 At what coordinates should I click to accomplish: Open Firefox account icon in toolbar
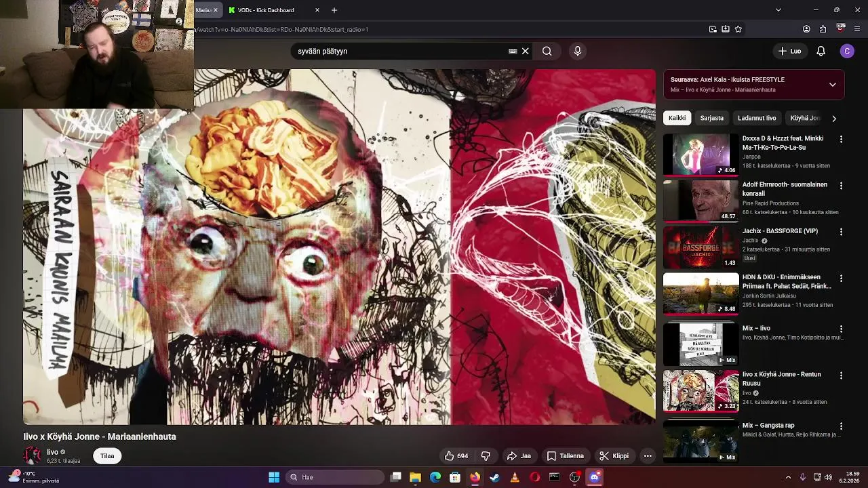(806, 29)
